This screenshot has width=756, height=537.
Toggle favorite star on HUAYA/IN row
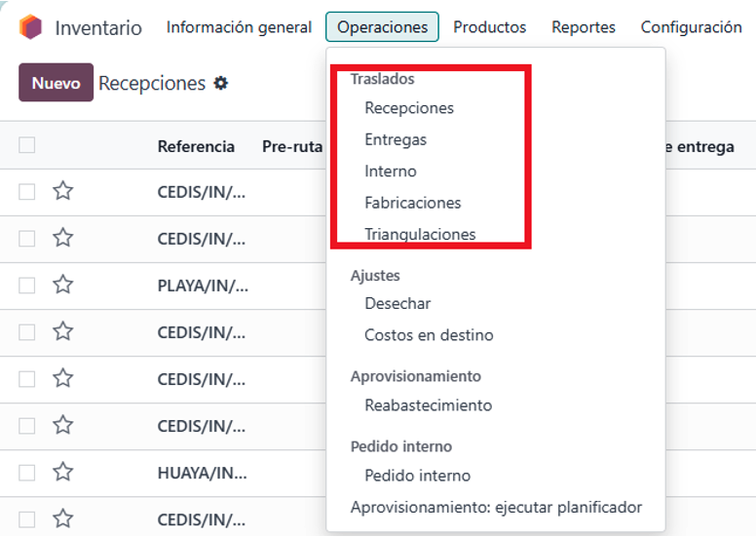63,472
